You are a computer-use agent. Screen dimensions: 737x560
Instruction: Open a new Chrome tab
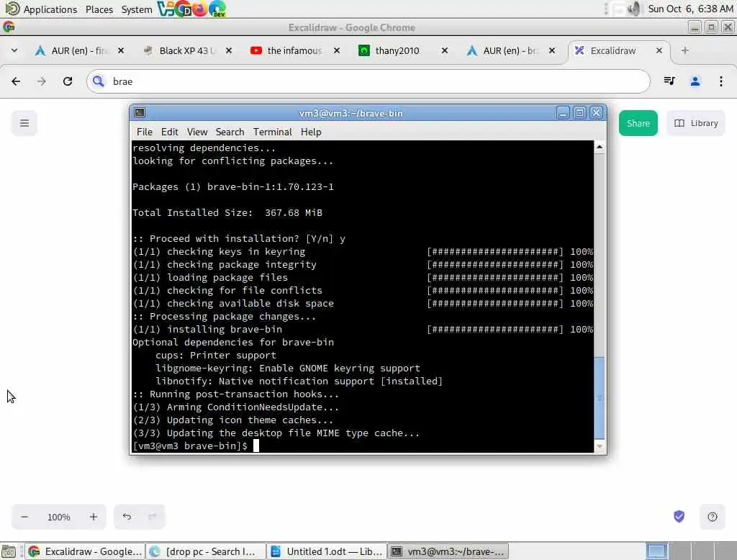(685, 50)
